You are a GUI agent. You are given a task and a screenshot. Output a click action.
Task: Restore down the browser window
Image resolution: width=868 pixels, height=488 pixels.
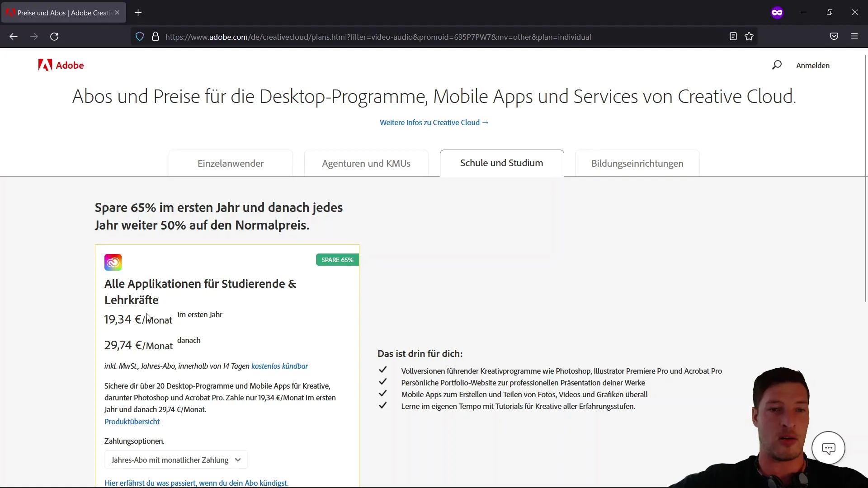[x=829, y=13]
